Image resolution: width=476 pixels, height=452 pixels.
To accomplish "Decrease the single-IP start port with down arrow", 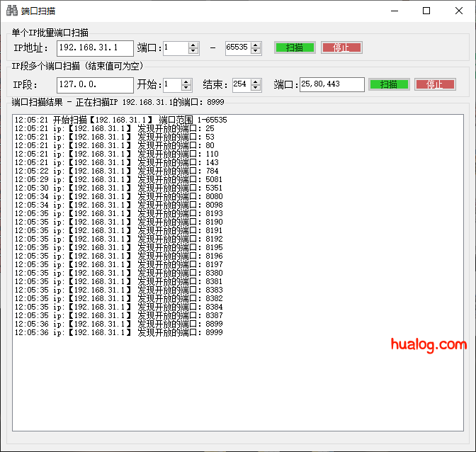I will pos(193,51).
